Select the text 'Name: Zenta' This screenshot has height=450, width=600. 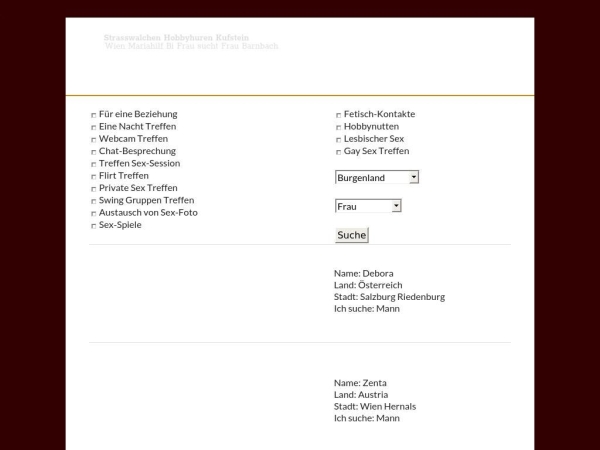coord(360,383)
